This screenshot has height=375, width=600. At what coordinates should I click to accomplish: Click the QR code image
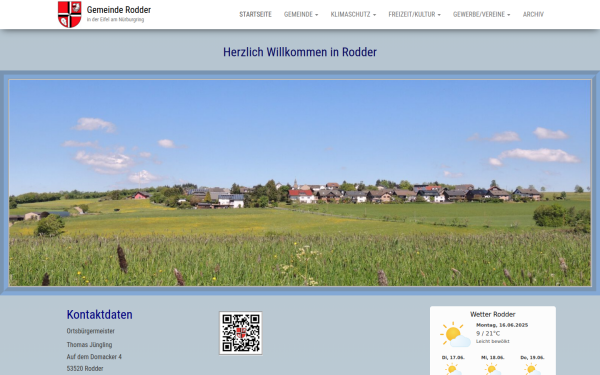(x=241, y=333)
